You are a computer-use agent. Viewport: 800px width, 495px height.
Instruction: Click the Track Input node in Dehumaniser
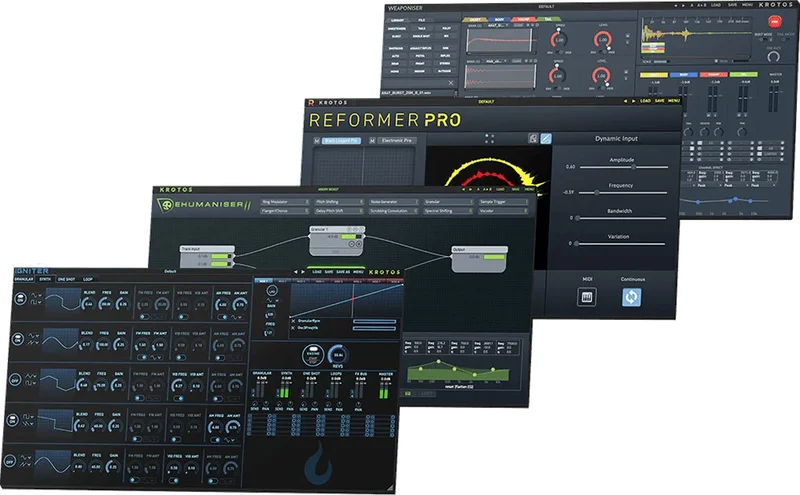pos(207,256)
